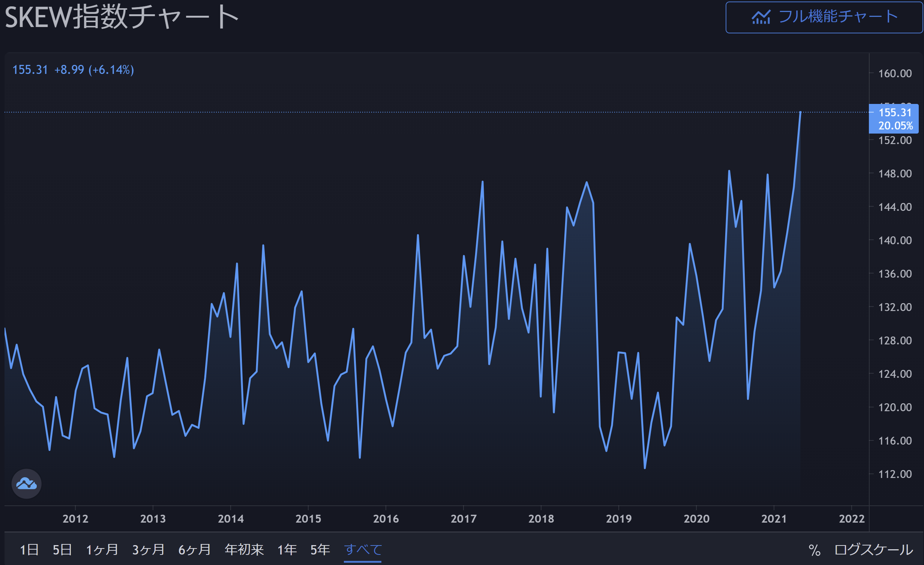Click the 155.31 current price label
The height and width of the screenshot is (565, 924).
[x=894, y=113]
